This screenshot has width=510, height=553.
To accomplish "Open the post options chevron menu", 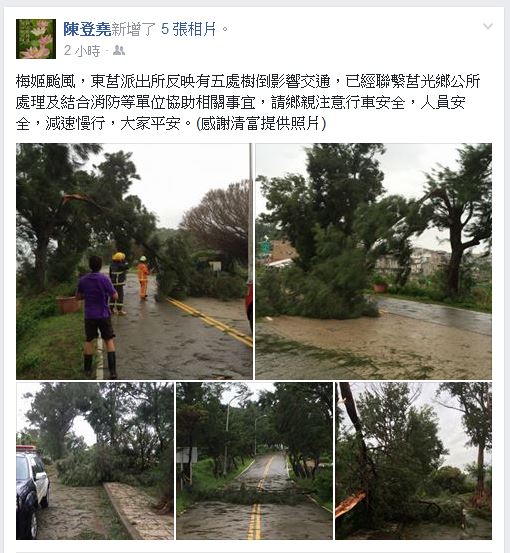I will [x=488, y=26].
